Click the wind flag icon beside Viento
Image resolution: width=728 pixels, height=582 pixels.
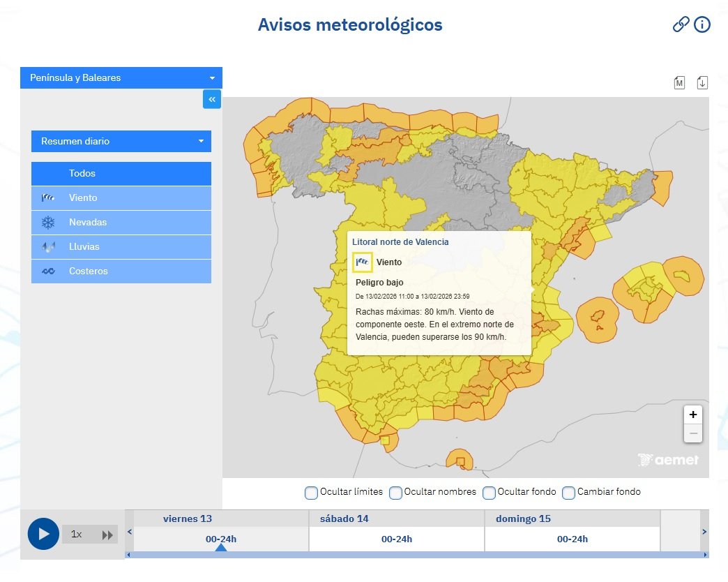click(48, 198)
